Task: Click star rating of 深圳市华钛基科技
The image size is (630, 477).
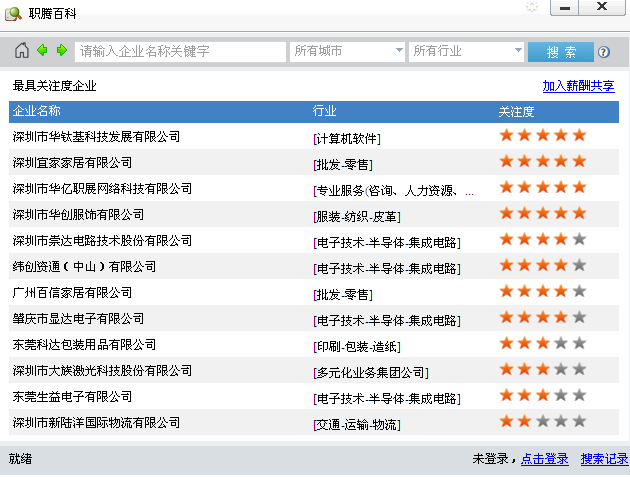Action: [x=543, y=135]
